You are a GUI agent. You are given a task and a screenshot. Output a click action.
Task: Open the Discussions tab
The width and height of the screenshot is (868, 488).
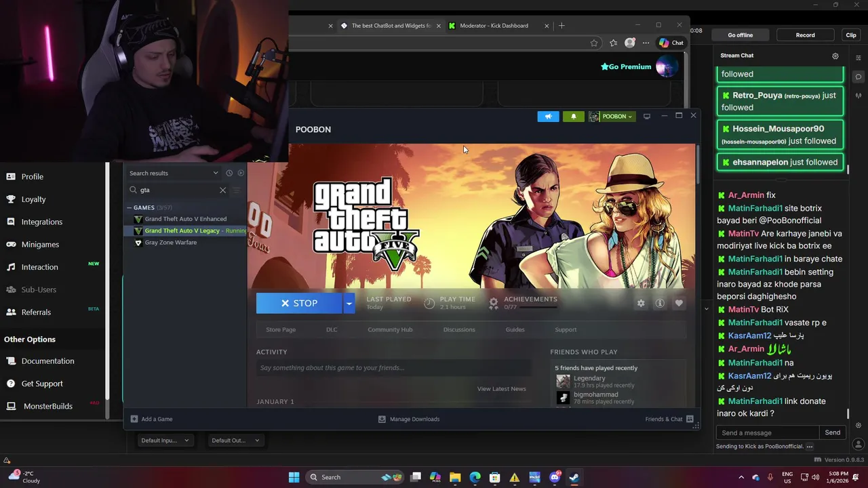coord(459,329)
